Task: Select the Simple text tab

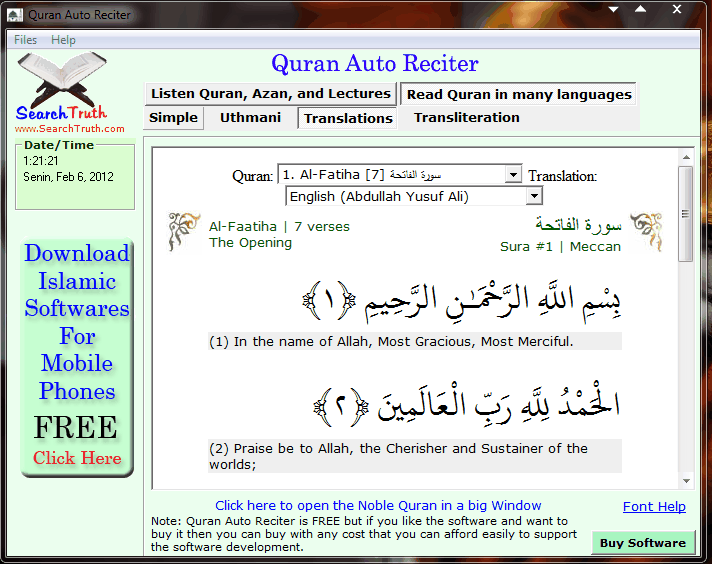Action: point(173,118)
